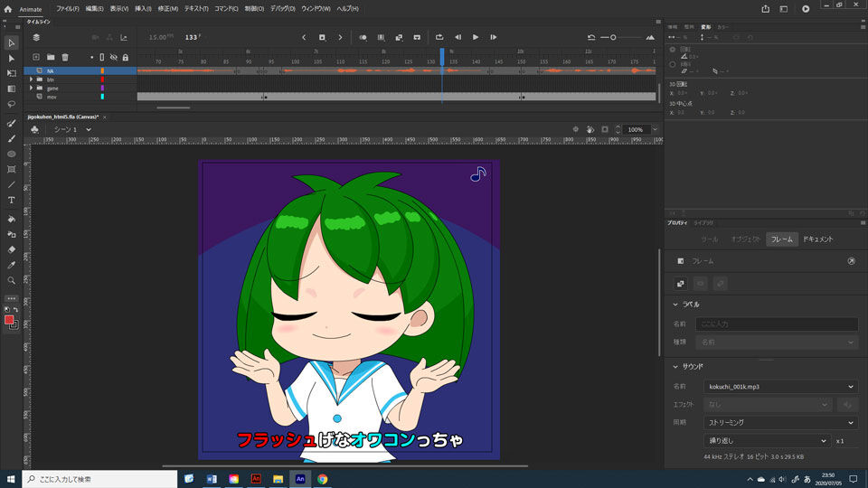
Task: Select the Line tool
Action: coord(11,184)
